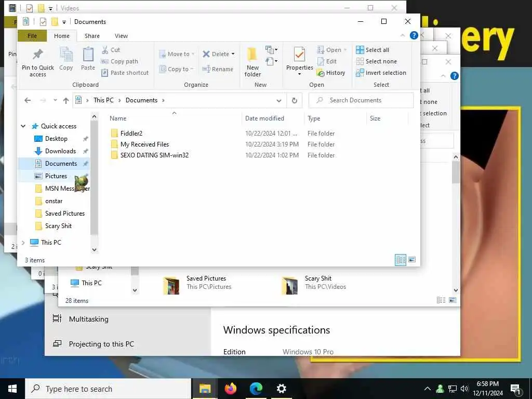Collapse the Quick access tree node
The height and width of the screenshot is (399, 532).
[x=23, y=126]
